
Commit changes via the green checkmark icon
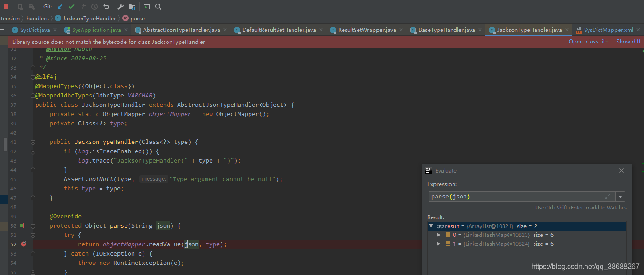(71, 7)
